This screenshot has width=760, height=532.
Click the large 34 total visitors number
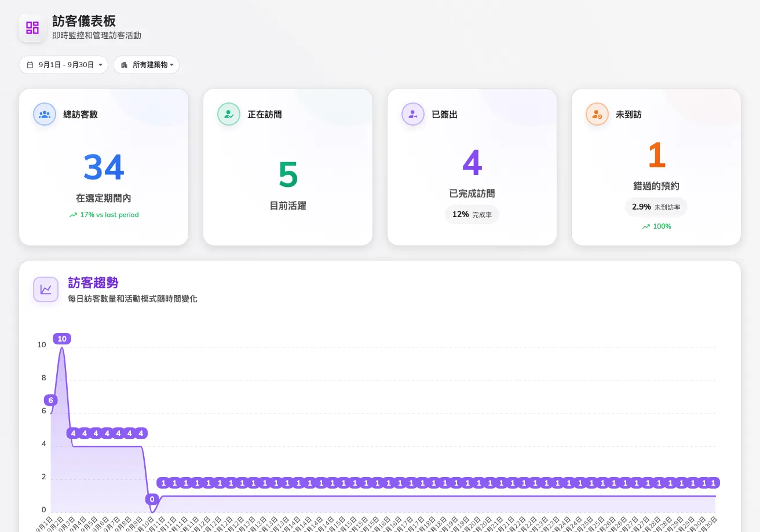pos(104,167)
